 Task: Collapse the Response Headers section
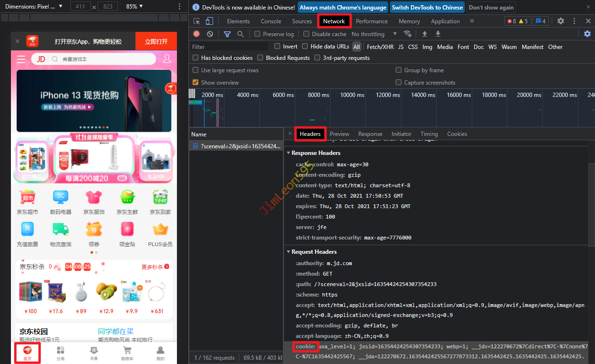click(289, 153)
